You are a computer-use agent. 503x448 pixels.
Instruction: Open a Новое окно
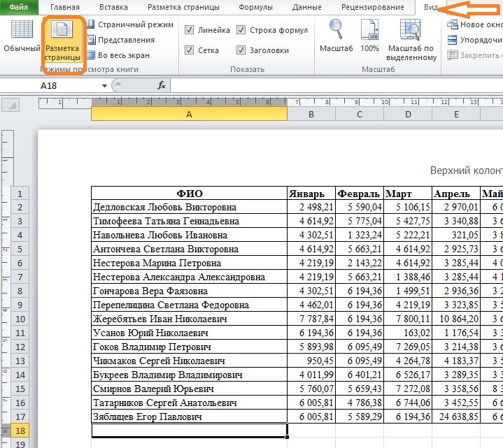click(475, 24)
